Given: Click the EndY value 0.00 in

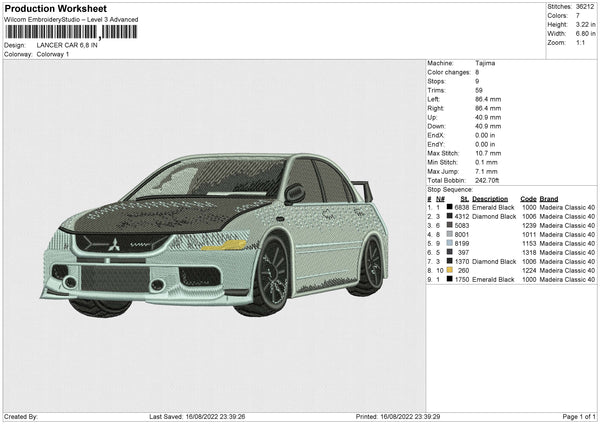Looking at the screenshot, I should point(485,145).
